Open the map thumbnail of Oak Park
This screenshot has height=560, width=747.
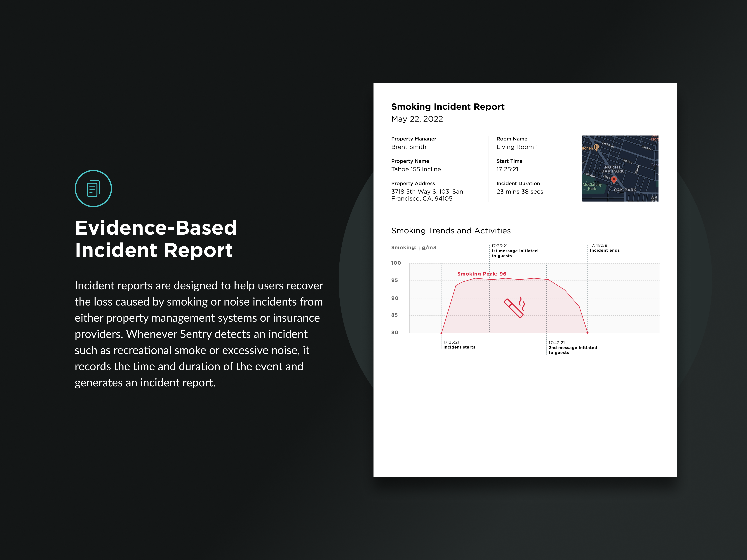pyautogui.click(x=620, y=168)
